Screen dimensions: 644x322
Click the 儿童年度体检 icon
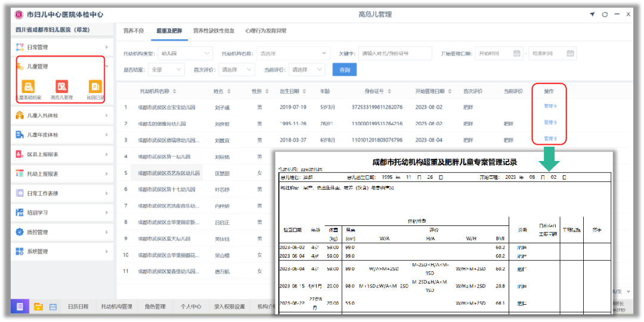click(19, 135)
